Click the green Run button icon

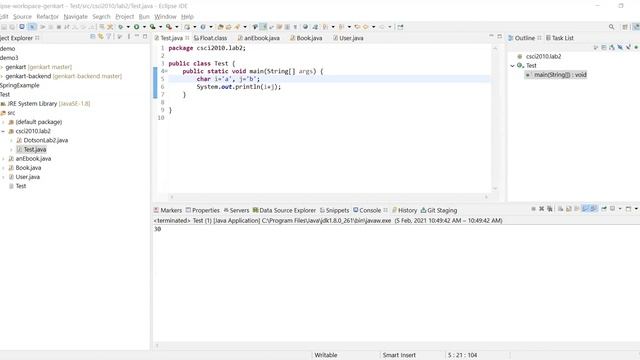[x=136, y=27]
